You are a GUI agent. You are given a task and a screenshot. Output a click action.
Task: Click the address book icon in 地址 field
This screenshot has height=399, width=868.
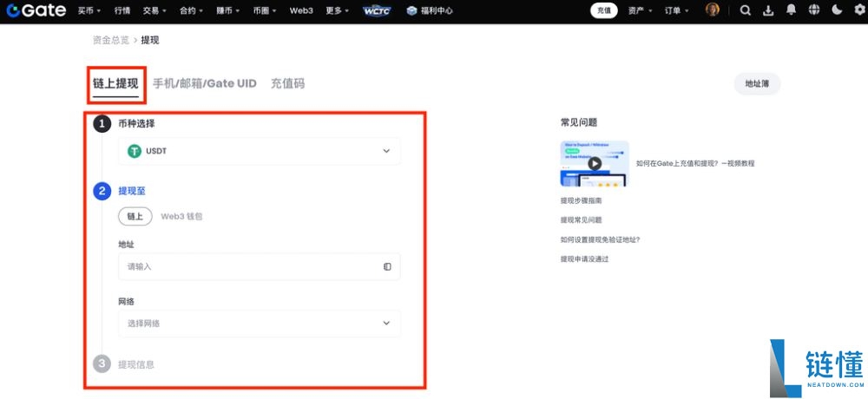pyautogui.click(x=387, y=267)
